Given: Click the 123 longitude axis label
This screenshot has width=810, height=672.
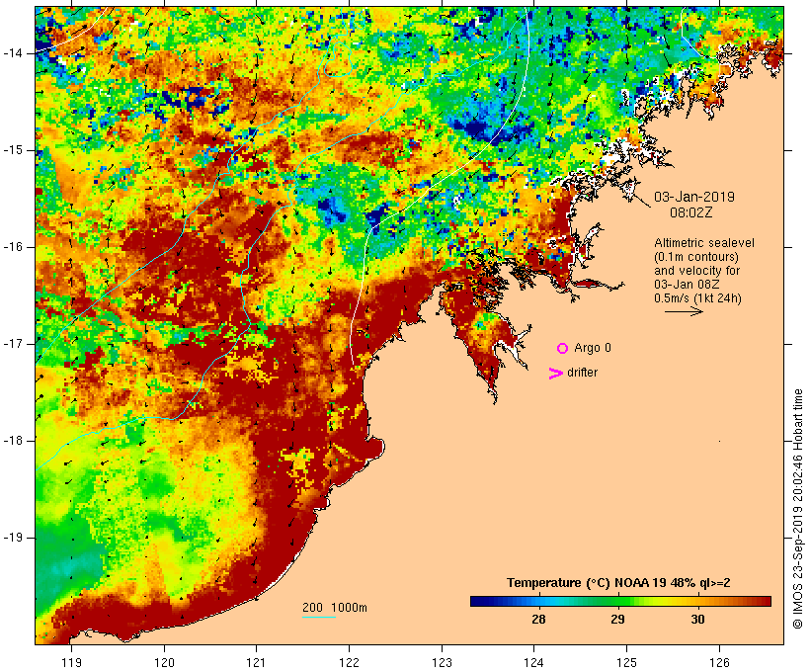Looking at the screenshot, I should 442,663.
